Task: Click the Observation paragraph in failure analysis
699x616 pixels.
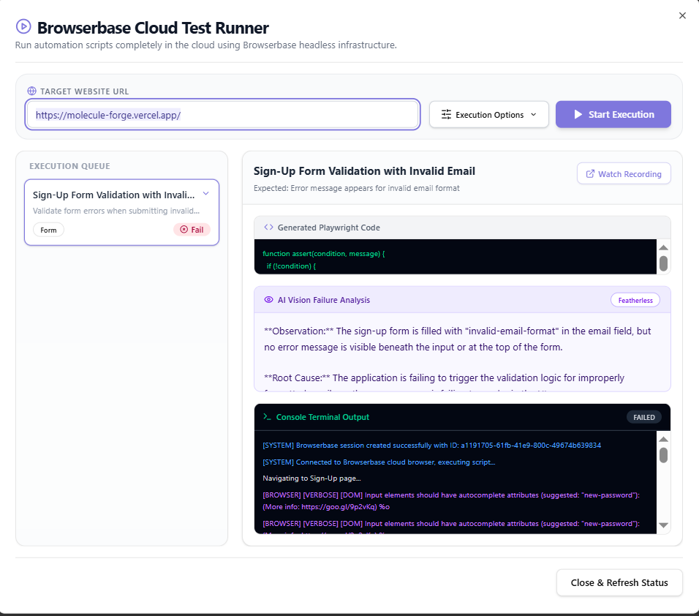Action: point(458,339)
